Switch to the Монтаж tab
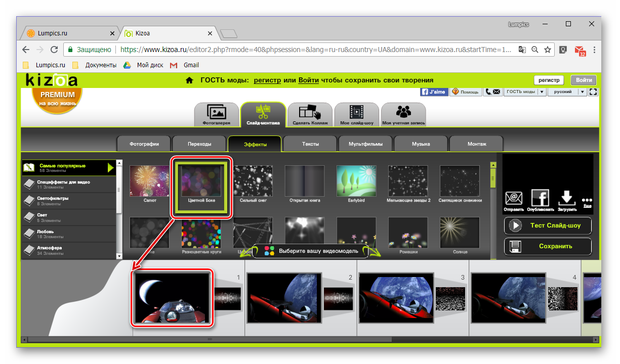Screen dimensions: 620x364 click(476, 144)
